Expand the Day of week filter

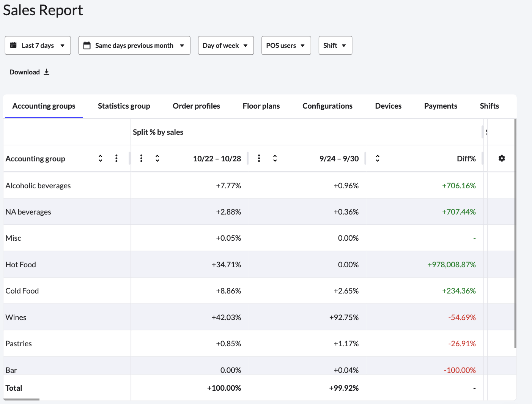[x=225, y=45]
